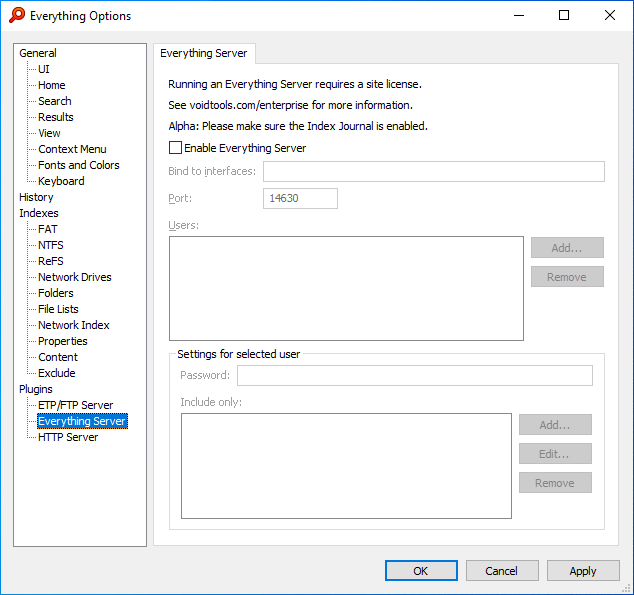The height and width of the screenshot is (595, 634).
Task: Click Add button beside Include only list
Action: click(555, 425)
